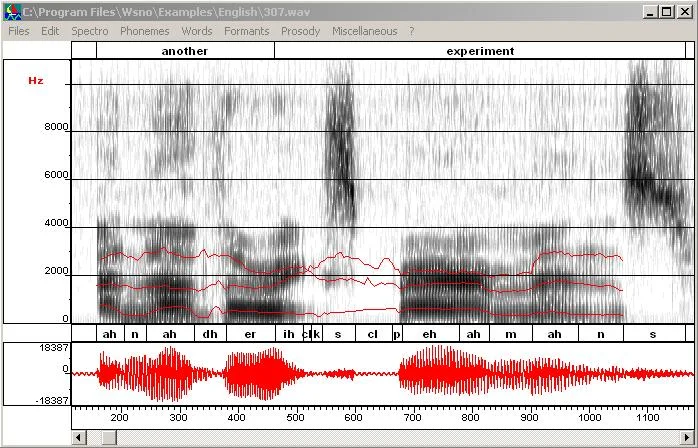The image size is (698, 448).
Task: Open the Formants menu
Action: tap(247, 31)
